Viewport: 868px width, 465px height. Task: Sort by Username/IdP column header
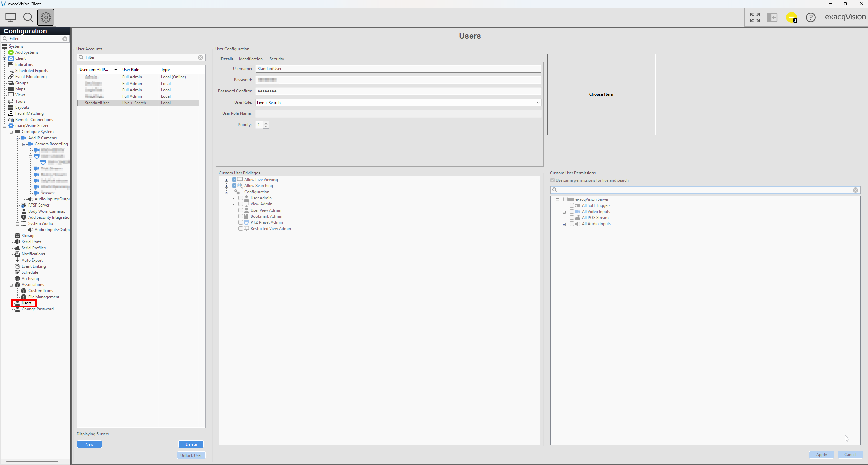[x=99, y=70]
